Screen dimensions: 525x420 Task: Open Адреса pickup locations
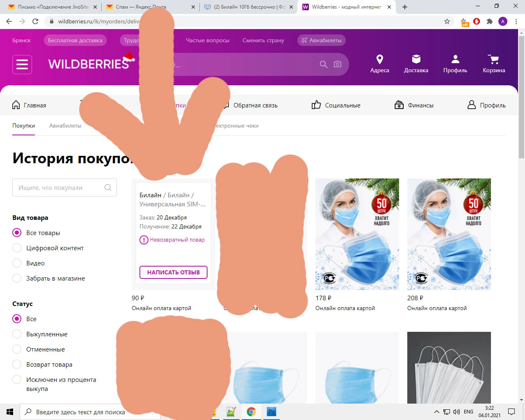(x=380, y=64)
